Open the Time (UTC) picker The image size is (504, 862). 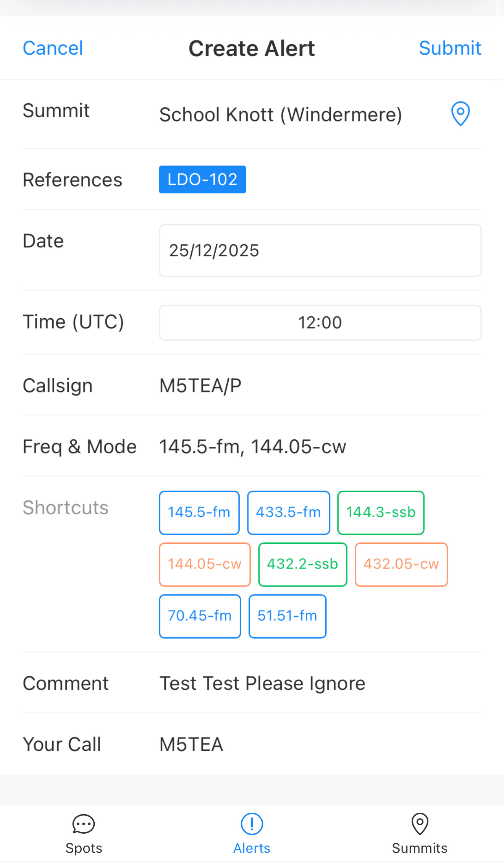point(320,322)
